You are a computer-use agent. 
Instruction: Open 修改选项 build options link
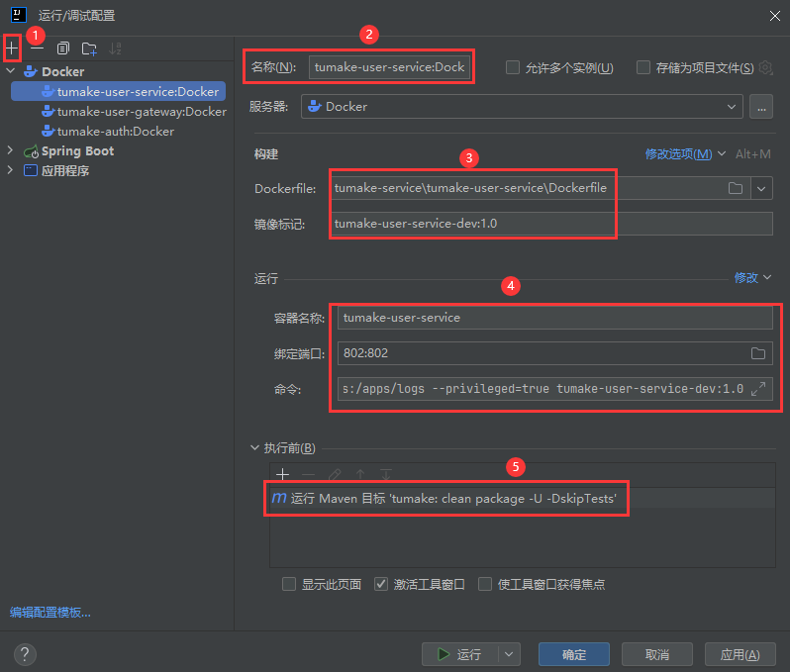tap(679, 154)
